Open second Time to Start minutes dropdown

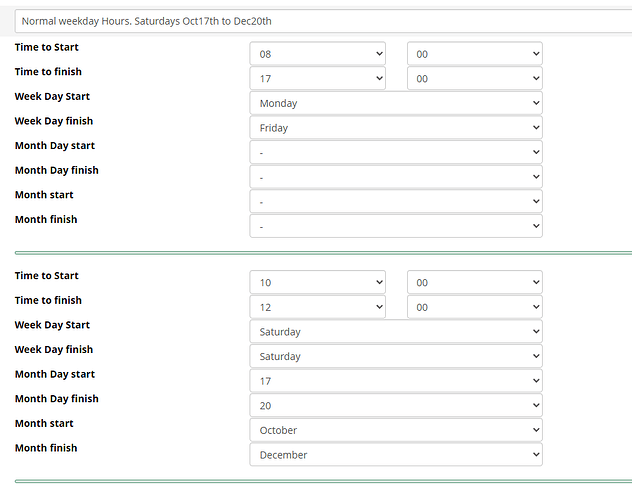point(474,283)
